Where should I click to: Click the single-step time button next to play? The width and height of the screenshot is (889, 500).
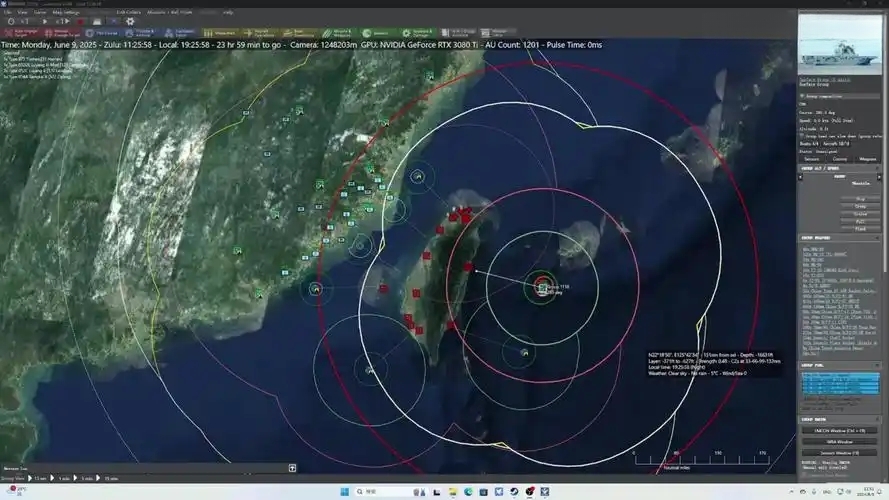coord(62,22)
